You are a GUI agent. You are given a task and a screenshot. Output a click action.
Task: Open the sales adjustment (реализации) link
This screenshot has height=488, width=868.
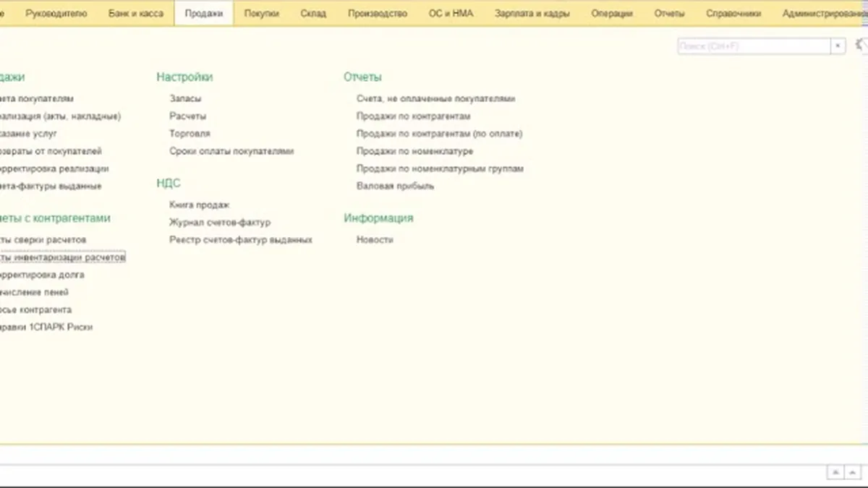click(54, 168)
